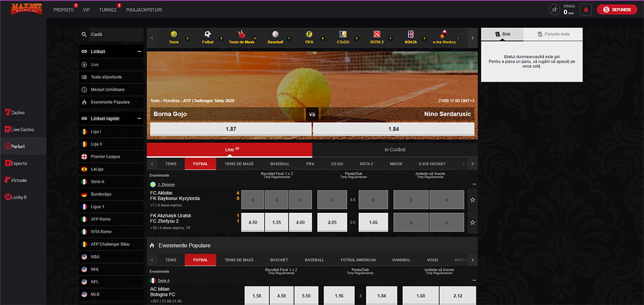Open NBA quick link
This screenshot has width=644, height=305.
pyautogui.click(x=111, y=257)
